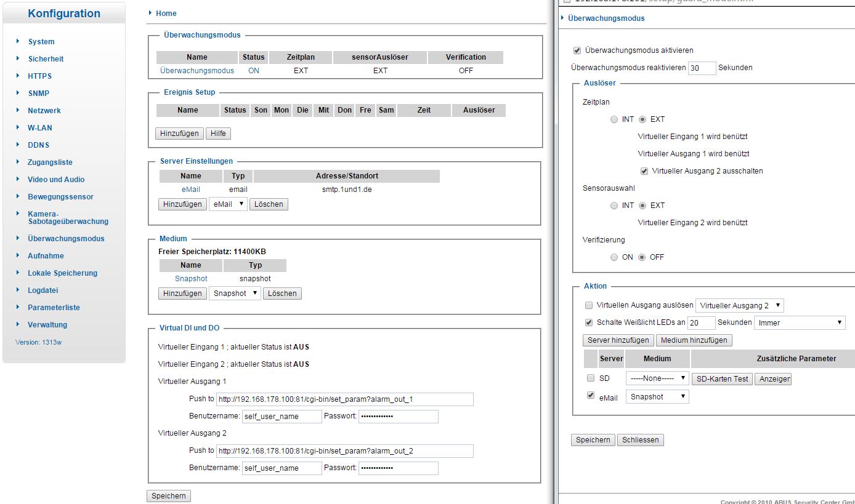Click the reactivate seconds field showing 30
Viewport: 855px width, 504px height.
[x=702, y=68]
